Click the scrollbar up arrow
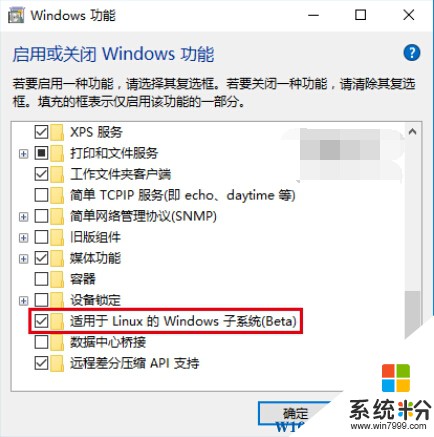434x437 pixels. point(413,132)
